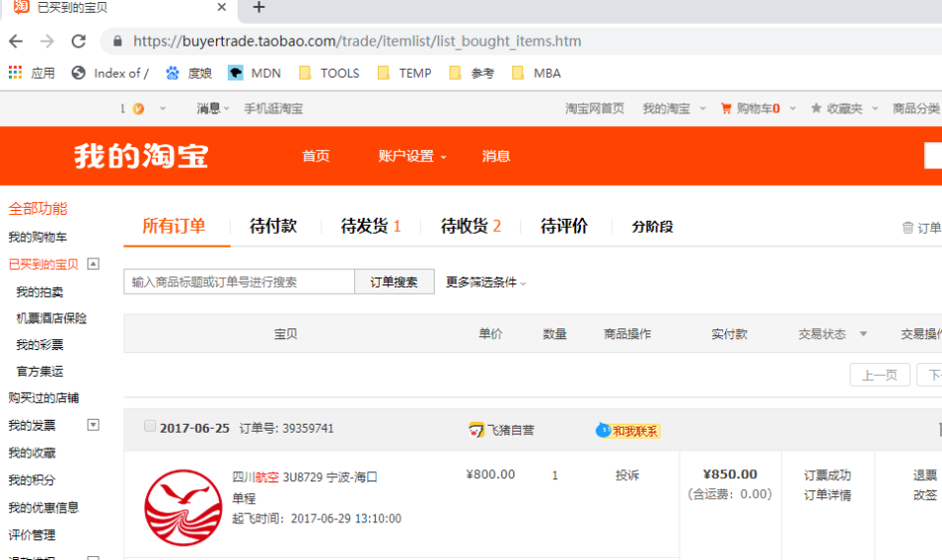Tick the checkbox for order 2017-06-25
The width and height of the screenshot is (942, 560).
[x=150, y=426]
